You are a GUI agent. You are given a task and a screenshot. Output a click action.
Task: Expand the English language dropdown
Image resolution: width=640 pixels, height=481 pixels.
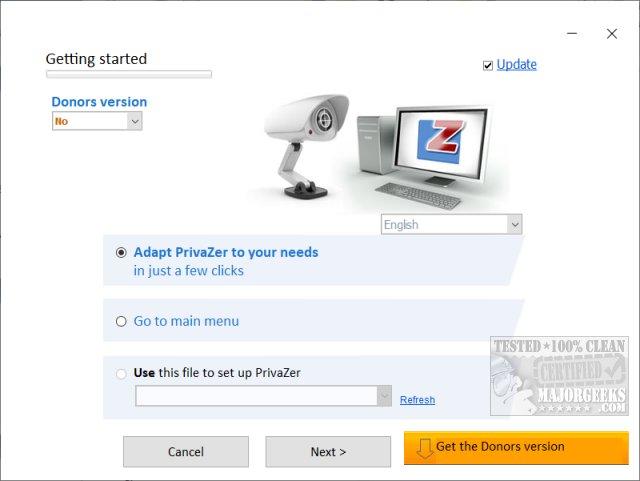(451, 225)
